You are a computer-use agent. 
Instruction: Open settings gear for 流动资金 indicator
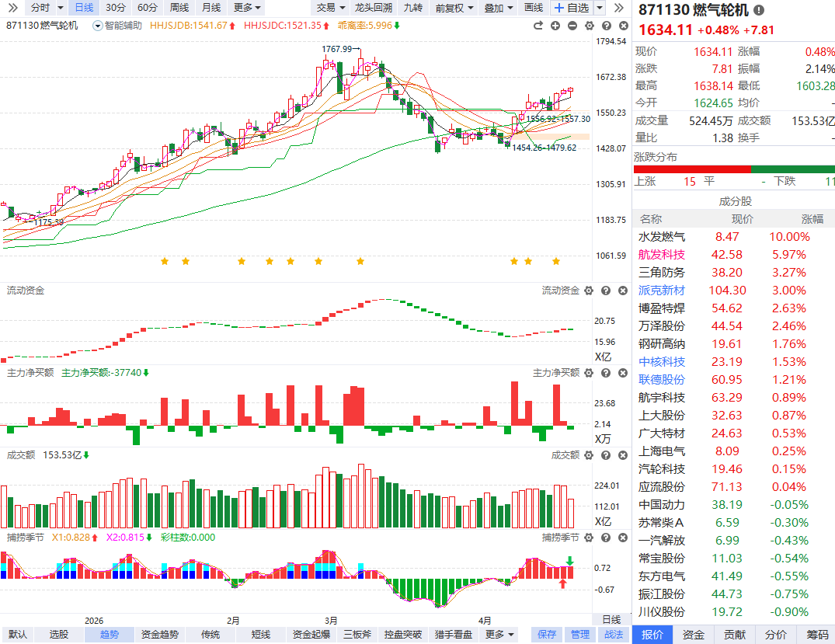click(x=588, y=291)
